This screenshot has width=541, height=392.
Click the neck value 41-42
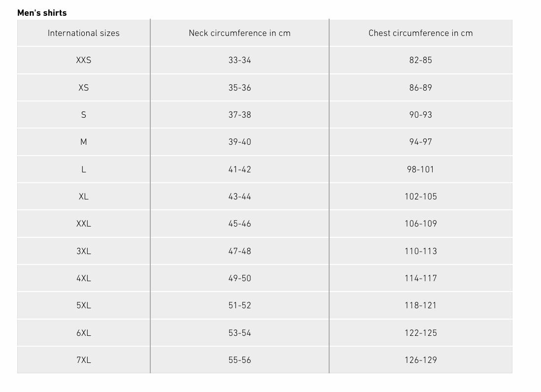pyautogui.click(x=239, y=169)
